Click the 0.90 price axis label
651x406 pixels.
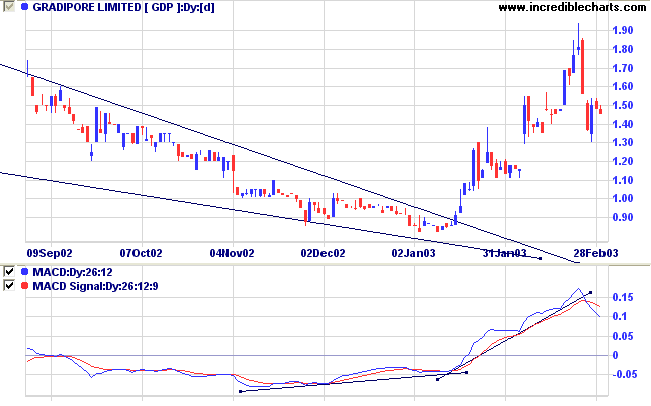click(x=623, y=217)
